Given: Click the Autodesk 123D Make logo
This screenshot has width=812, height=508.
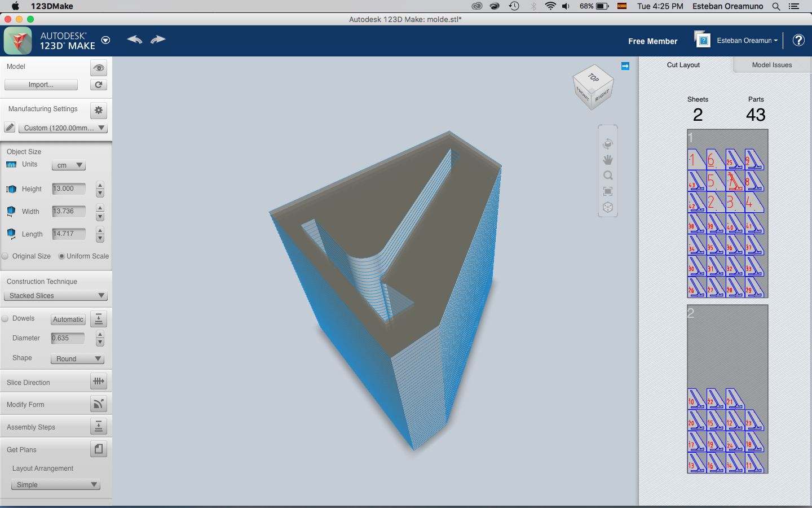Looking at the screenshot, I should click(x=18, y=41).
